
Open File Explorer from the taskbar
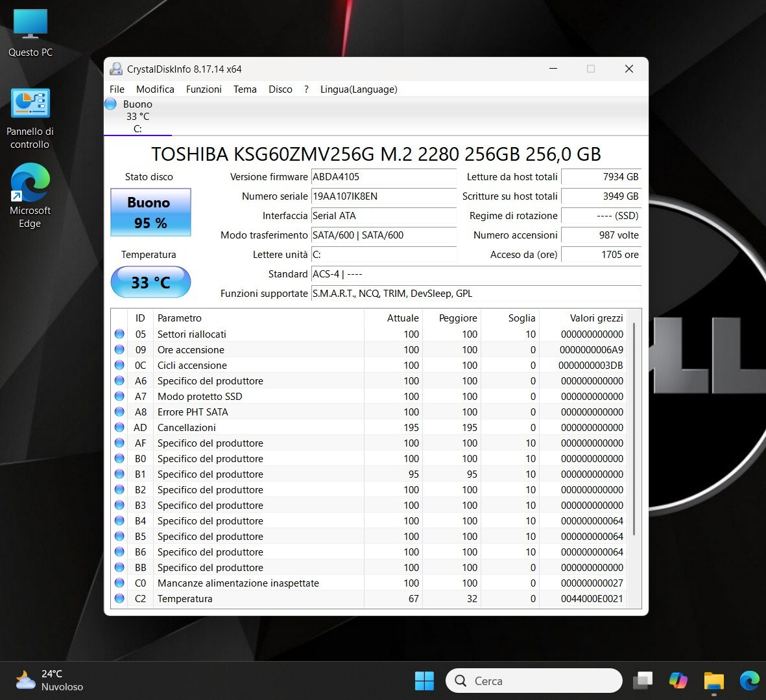coord(713,681)
